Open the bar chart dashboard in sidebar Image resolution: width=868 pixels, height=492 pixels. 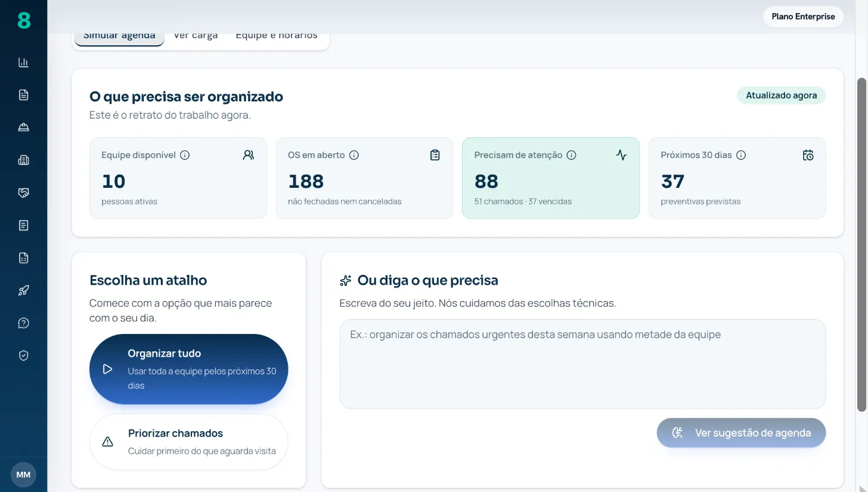click(23, 62)
